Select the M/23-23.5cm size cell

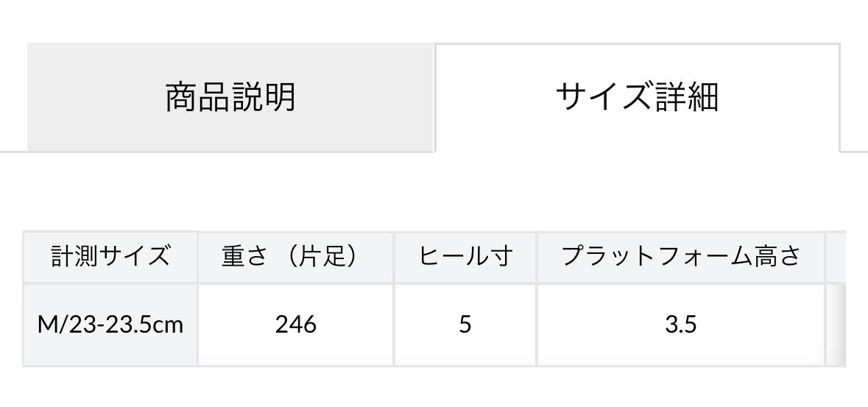[x=110, y=324]
